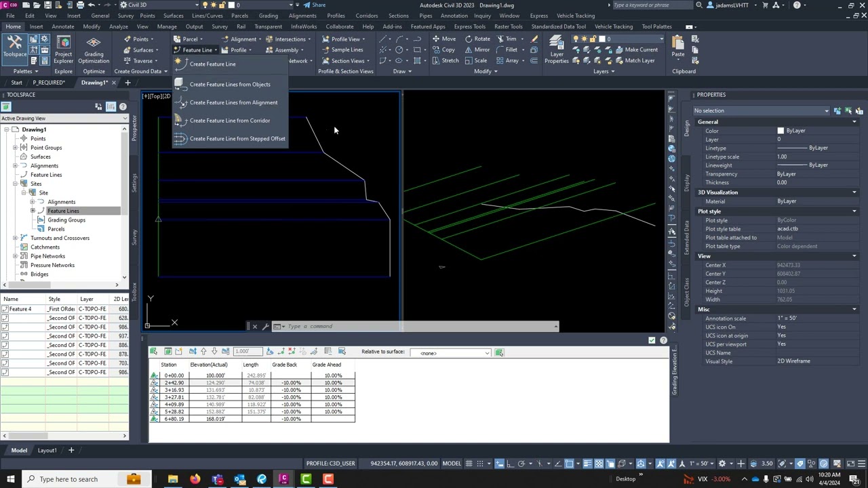Click the Profile View button

(x=342, y=39)
